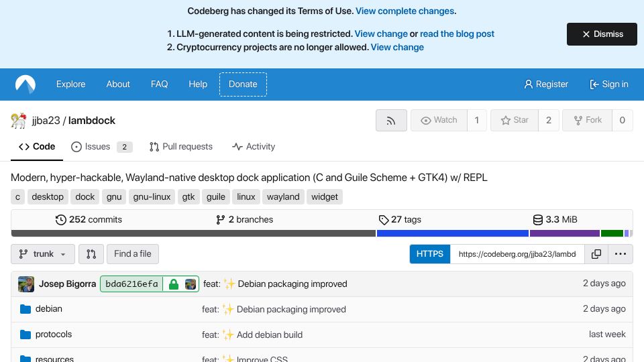Click the Donate button
Screen dimensions: 644x362
pos(243,84)
